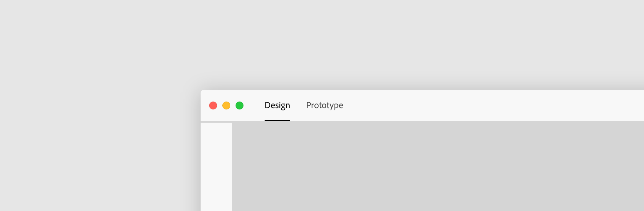The height and width of the screenshot is (211, 644).
Task: Click the leftmost traffic-light control
Action: tap(213, 105)
